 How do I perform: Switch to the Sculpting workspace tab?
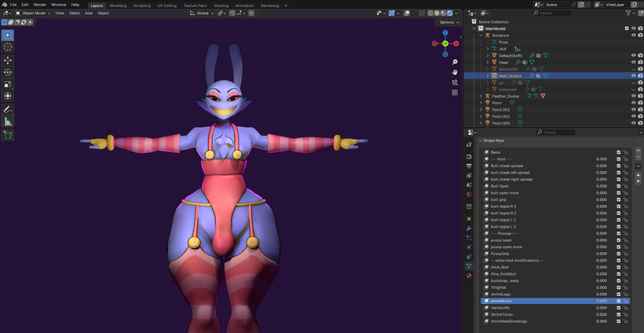(x=141, y=5)
